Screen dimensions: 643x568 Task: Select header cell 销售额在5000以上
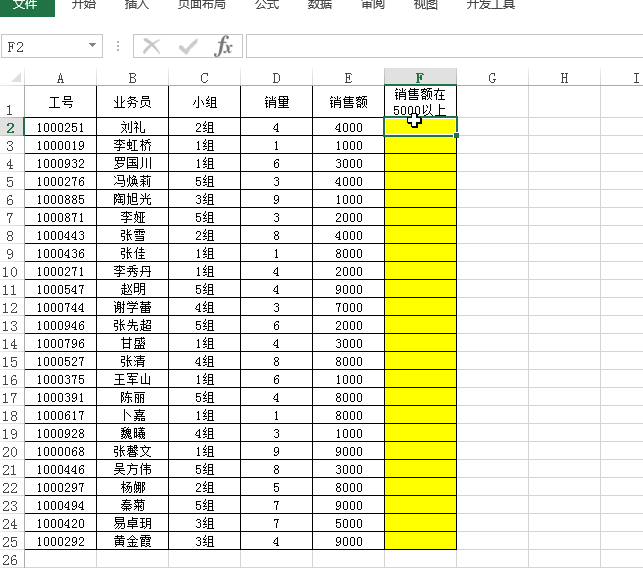pos(420,102)
